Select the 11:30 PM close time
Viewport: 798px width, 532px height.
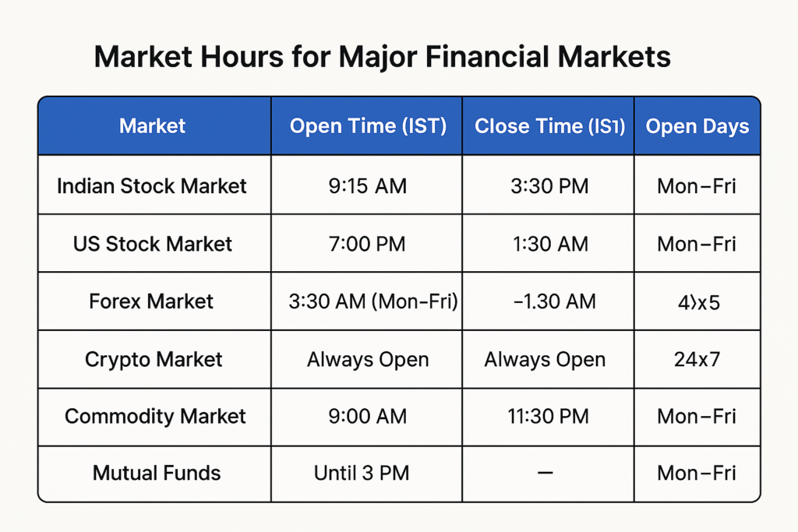548,417
